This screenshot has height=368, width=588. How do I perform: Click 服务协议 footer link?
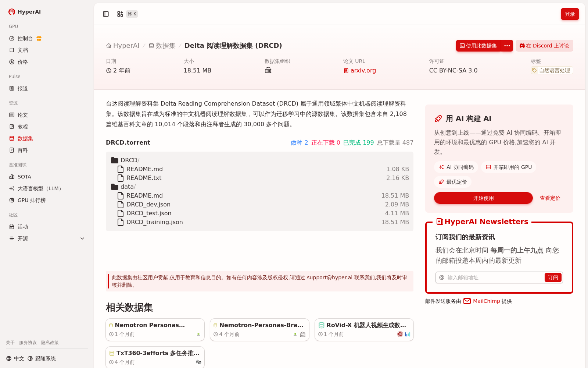[28, 343]
